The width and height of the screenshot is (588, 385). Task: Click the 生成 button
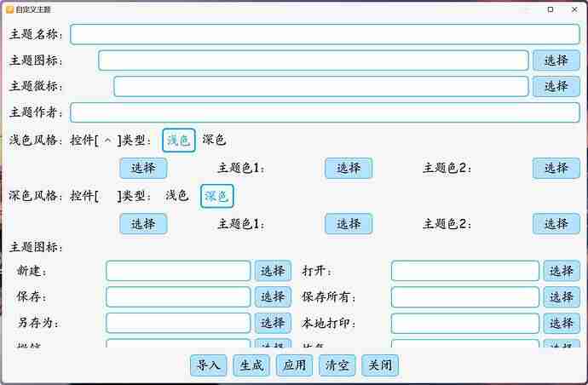[x=251, y=365]
